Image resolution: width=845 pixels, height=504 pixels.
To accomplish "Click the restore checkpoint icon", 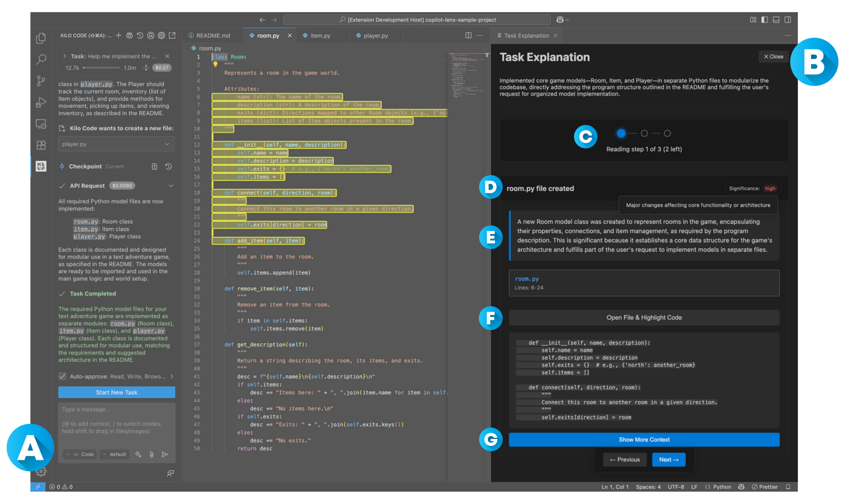I will pyautogui.click(x=168, y=167).
